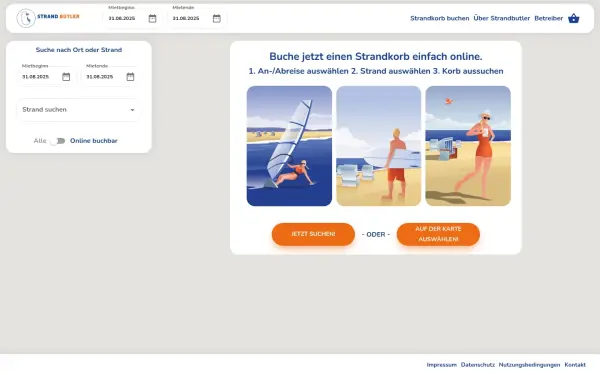The width and height of the screenshot is (600, 375).
Task: Click the woman in red swimsuit illustration
Action: pos(468,146)
